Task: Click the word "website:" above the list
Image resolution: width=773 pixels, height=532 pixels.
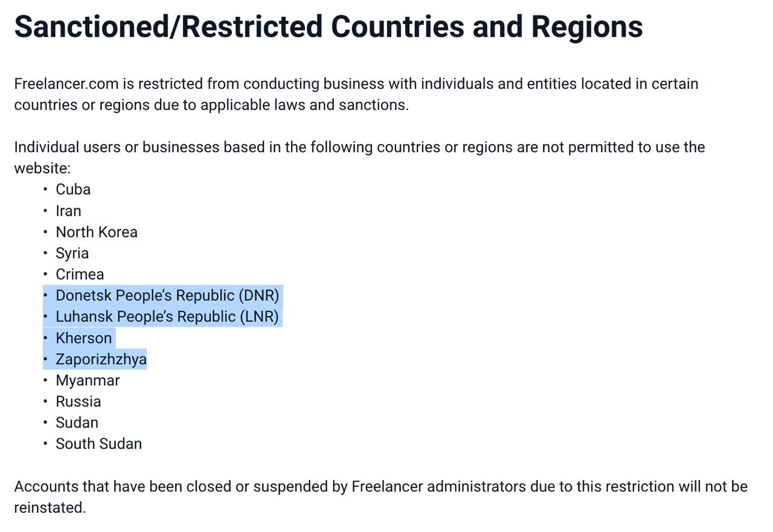Action: point(42,168)
